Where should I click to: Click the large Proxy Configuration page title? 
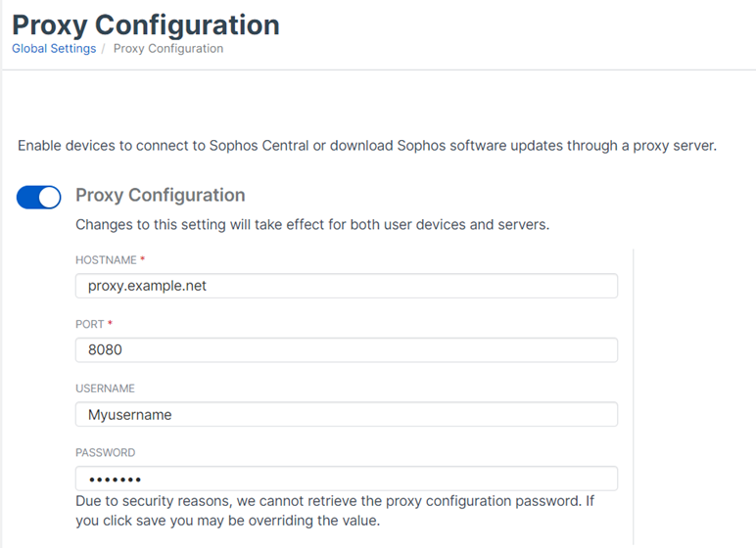tap(146, 23)
